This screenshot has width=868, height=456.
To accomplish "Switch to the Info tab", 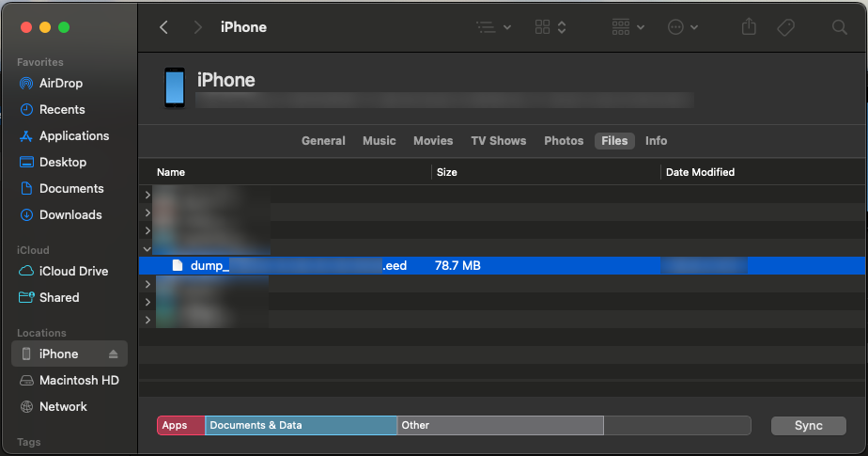I will [656, 141].
